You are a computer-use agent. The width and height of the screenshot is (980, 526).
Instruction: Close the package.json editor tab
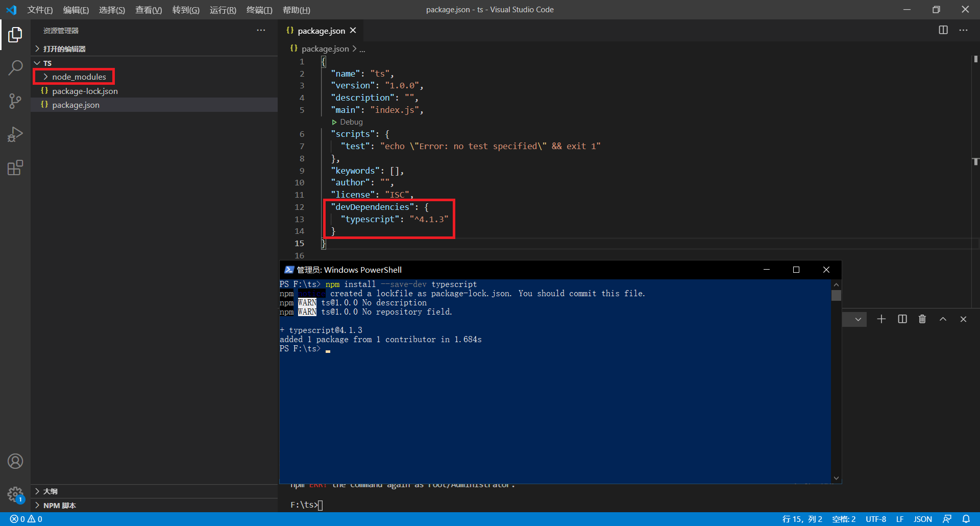[353, 31]
